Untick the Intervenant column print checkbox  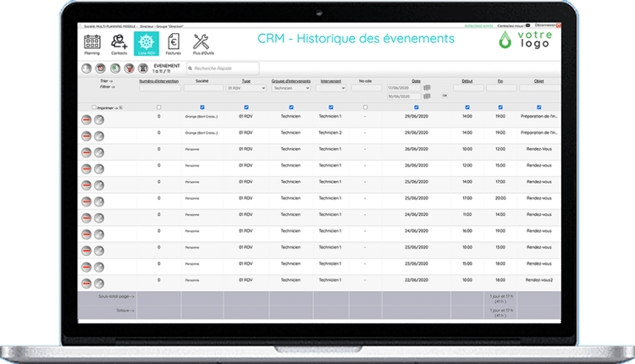click(x=331, y=108)
